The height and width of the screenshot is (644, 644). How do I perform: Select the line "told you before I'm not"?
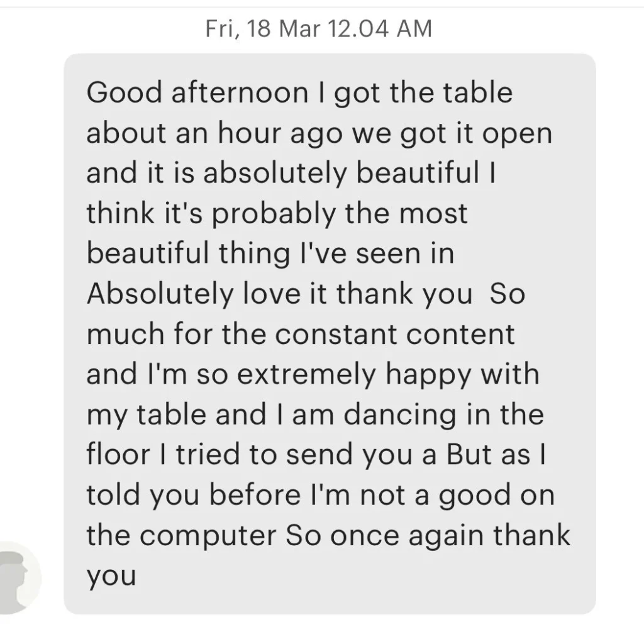(320, 496)
